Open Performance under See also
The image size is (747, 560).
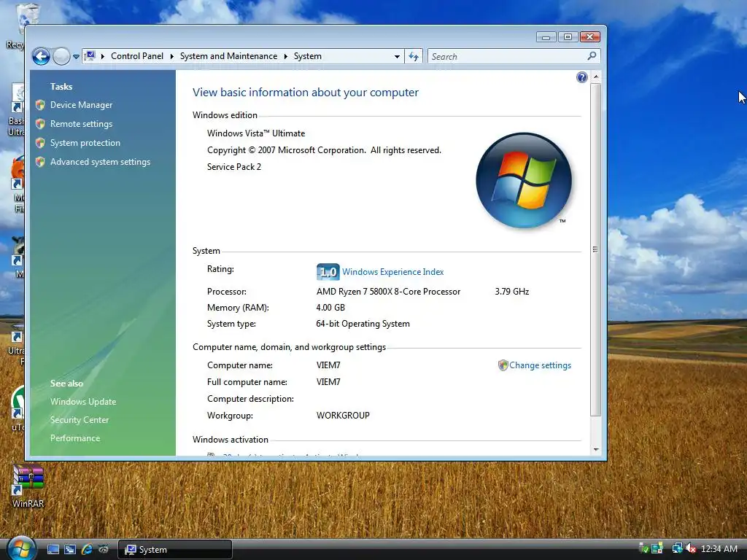(x=75, y=438)
